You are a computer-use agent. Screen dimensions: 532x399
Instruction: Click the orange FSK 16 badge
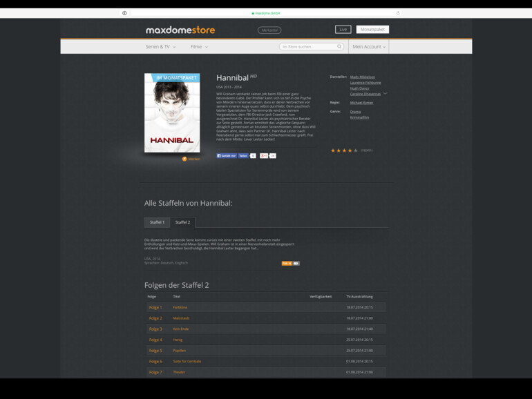pos(287,264)
